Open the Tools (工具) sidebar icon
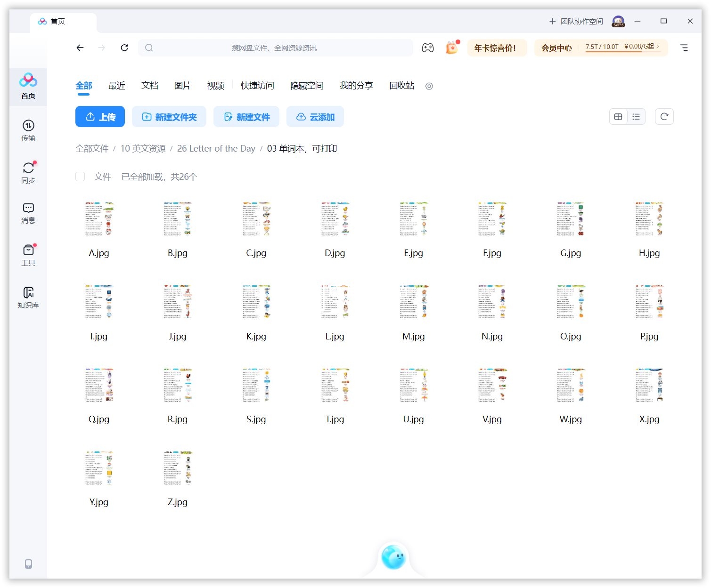 [28, 255]
